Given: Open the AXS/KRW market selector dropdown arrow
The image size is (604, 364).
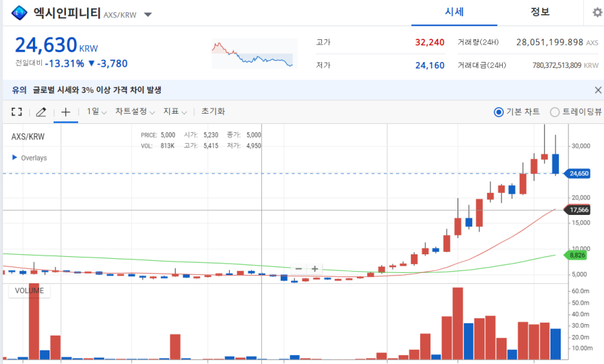Looking at the screenshot, I should point(148,15).
